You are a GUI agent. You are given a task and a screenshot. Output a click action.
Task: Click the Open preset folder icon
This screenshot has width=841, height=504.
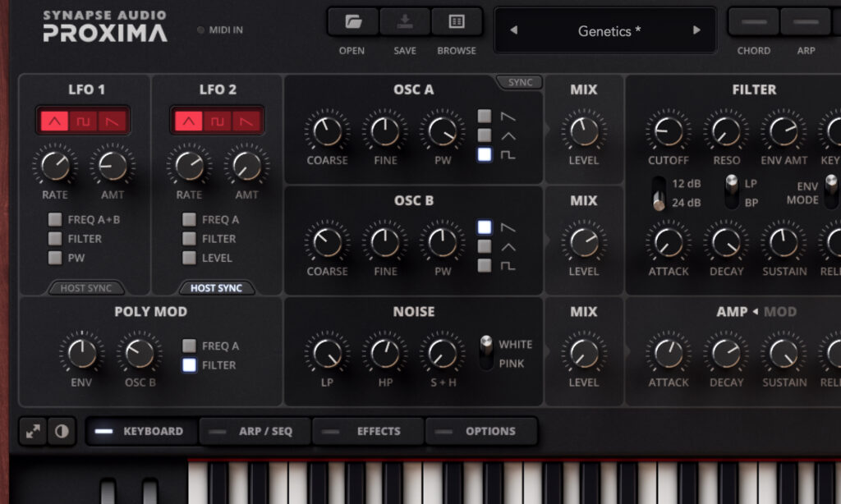(x=352, y=22)
